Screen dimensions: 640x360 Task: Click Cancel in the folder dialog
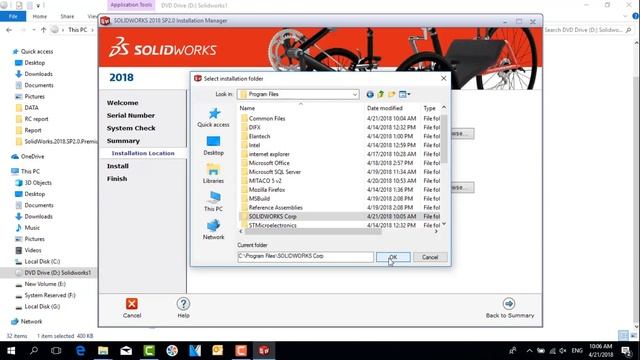(430, 257)
